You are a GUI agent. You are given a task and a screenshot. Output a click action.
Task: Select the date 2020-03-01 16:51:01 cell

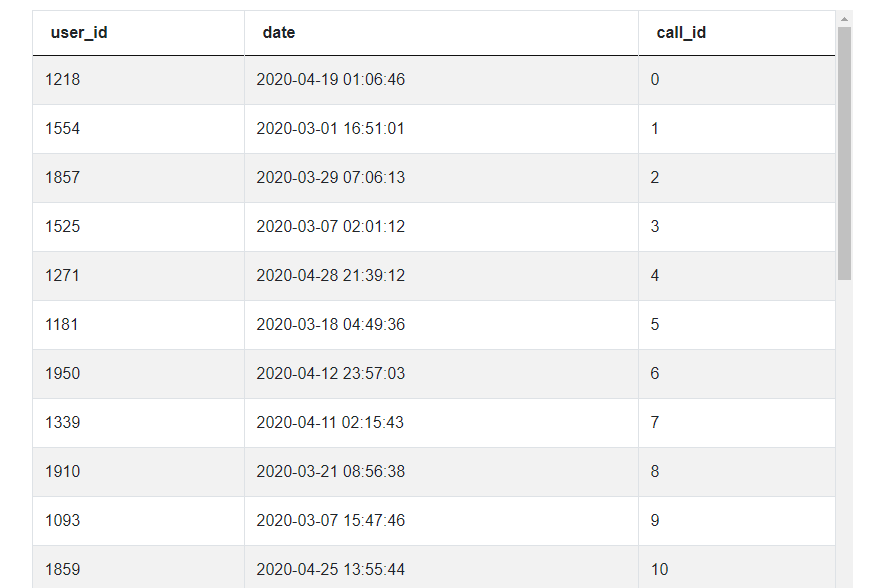441,129
